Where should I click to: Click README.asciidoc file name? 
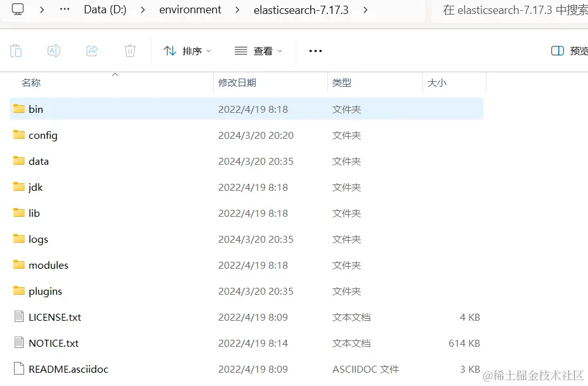pos(69,369)
